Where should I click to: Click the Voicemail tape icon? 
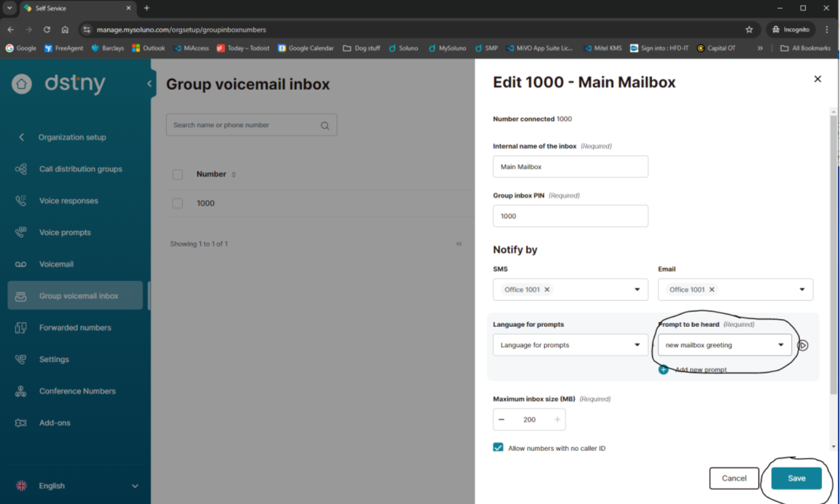pos(21,264)
